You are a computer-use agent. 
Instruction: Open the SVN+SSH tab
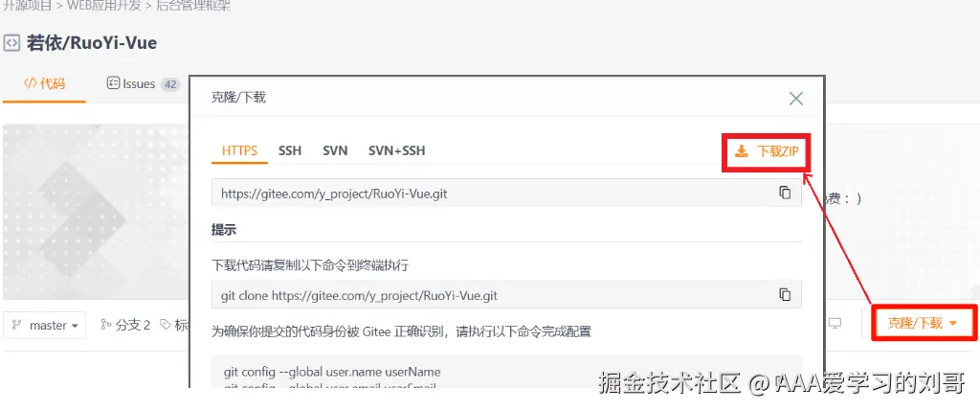click(x=397, y=150)
